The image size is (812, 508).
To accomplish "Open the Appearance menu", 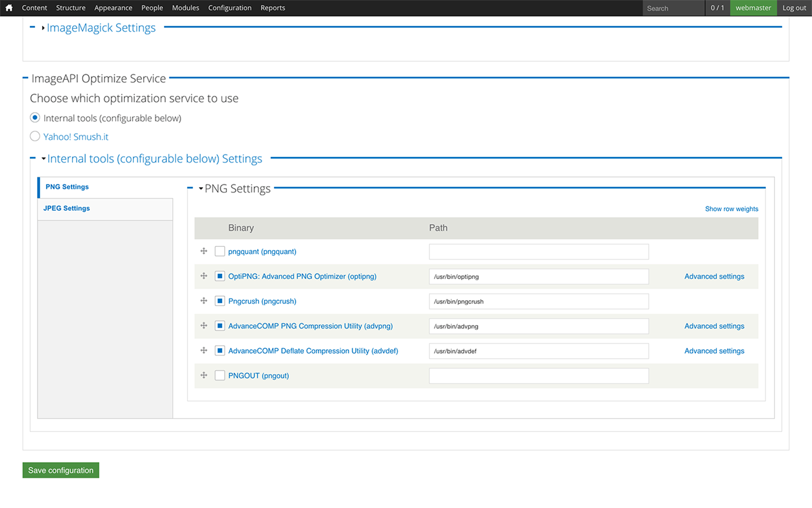I will [113, 8].
